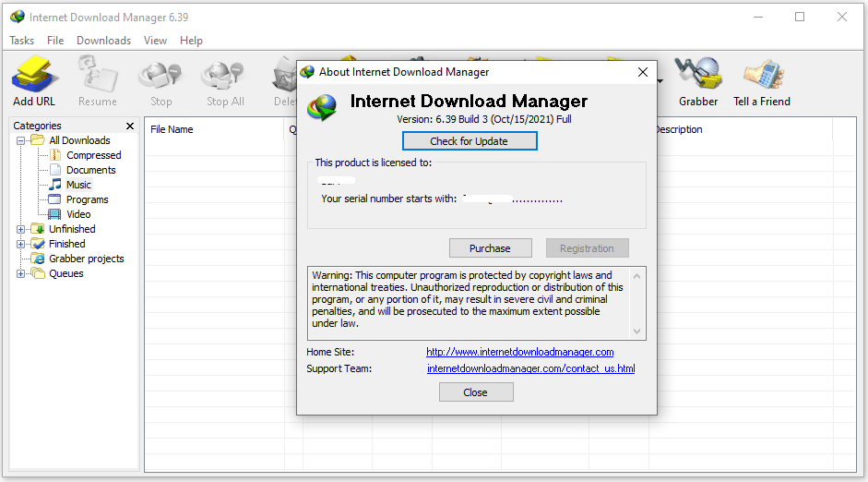Click the Unfinished folder icon
Viewport: 868px width, 482px height.
[38, 229]
